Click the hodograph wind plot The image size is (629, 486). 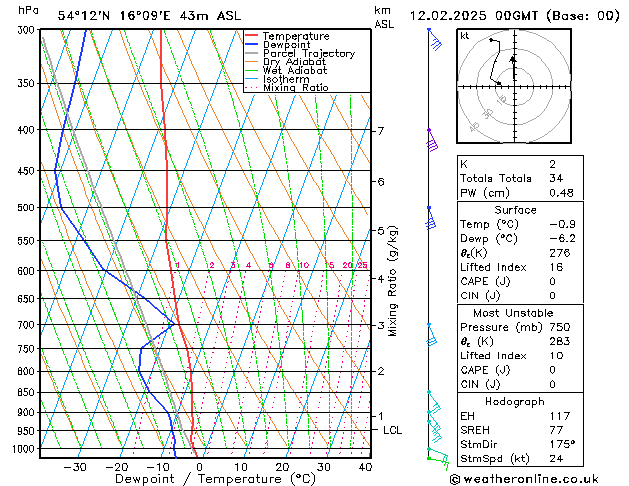[514, 86]
